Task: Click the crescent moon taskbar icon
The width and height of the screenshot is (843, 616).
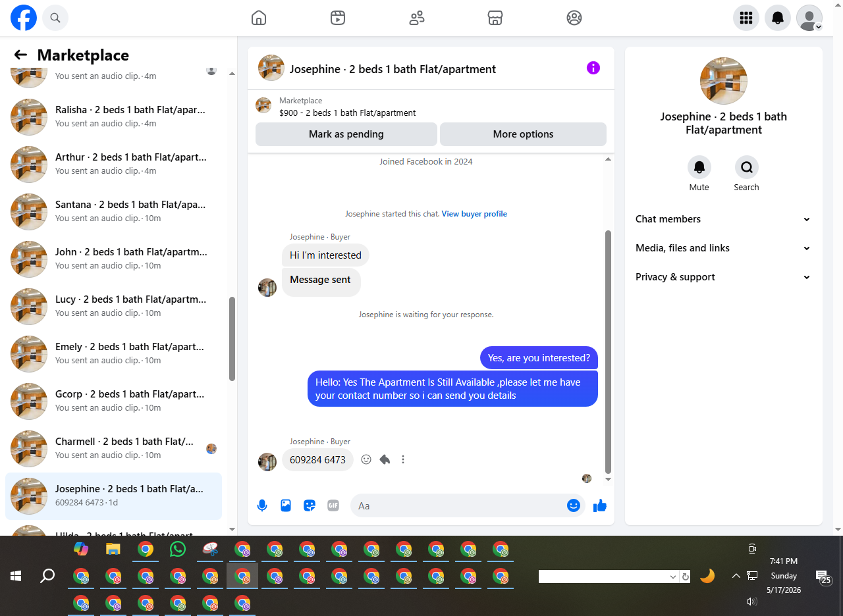Action: [x=707, y=576]
